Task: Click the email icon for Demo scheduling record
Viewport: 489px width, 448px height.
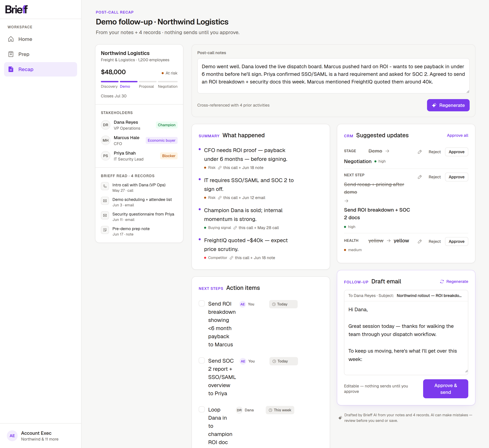Action: point(105,201)
